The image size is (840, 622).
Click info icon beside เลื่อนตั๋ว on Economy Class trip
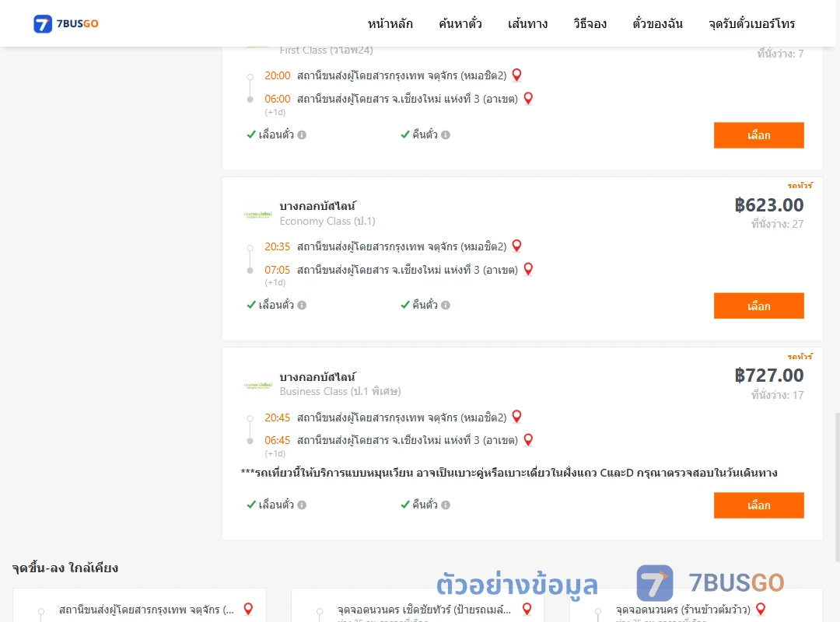pos(302,306)
